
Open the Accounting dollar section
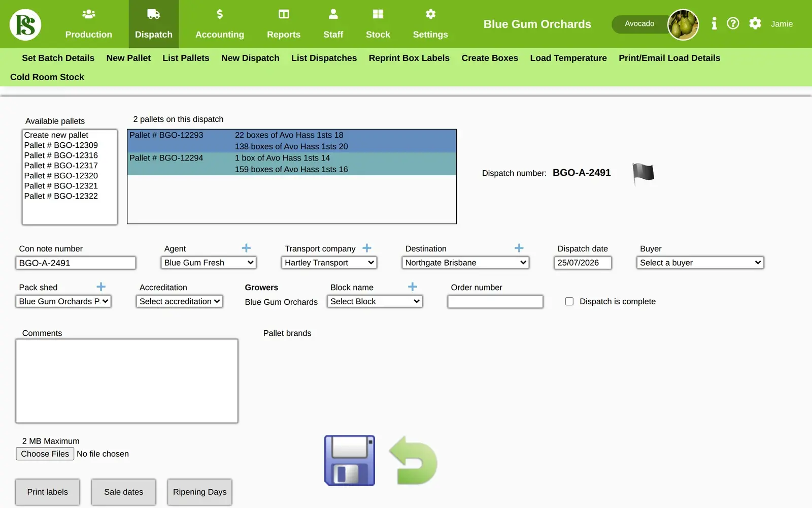(220, 24)
